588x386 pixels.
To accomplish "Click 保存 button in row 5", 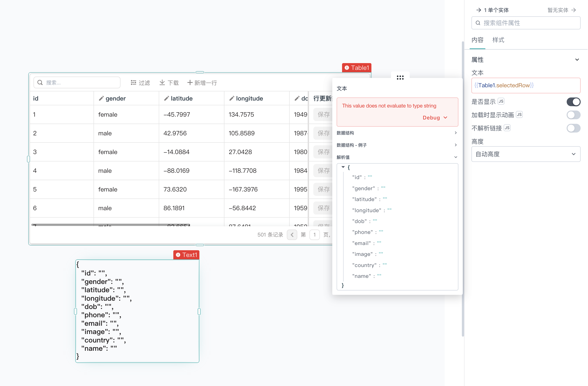I will tap(323, 190).
